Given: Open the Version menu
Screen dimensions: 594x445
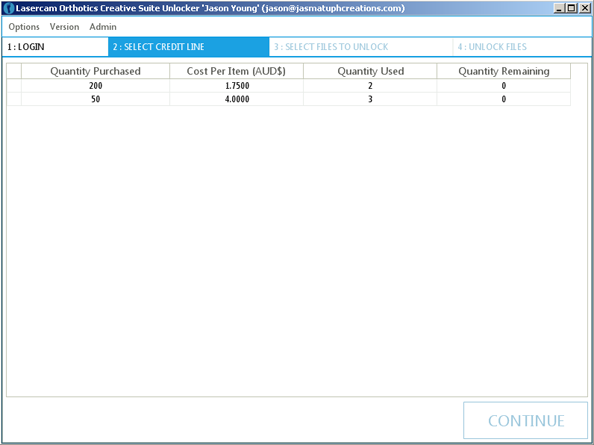Looking at the screenshot, I should (x=64, y=27).
